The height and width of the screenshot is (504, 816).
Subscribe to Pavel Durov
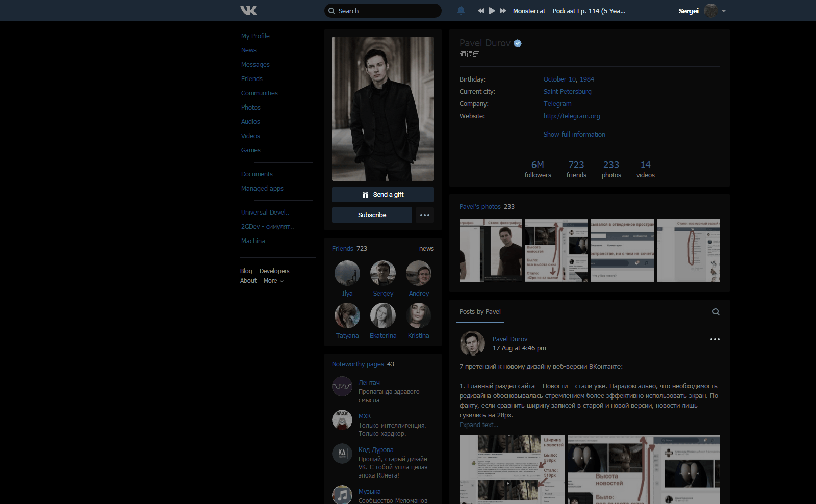tap(372, 215)
